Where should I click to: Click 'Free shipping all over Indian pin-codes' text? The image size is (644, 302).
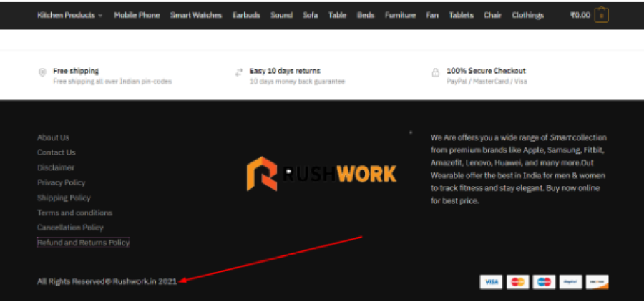click(x=112, y=82)
